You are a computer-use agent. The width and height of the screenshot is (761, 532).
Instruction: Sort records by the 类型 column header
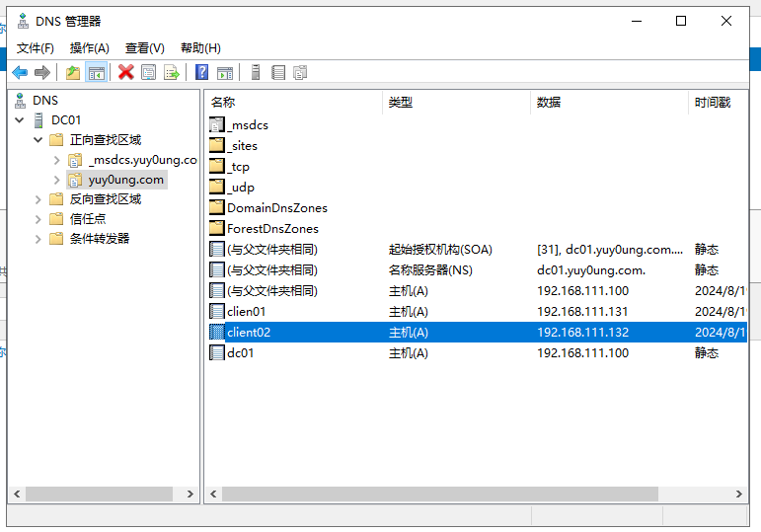pos(454,102)
